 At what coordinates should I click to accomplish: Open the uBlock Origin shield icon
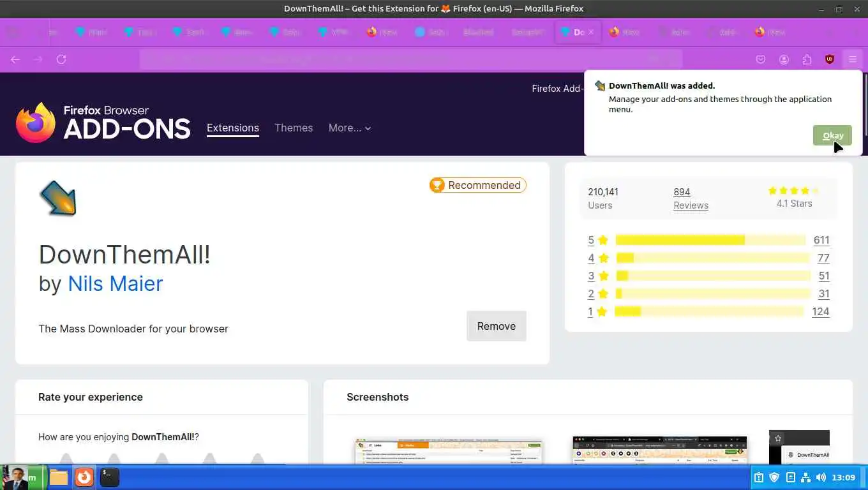[x=830, y=59]
